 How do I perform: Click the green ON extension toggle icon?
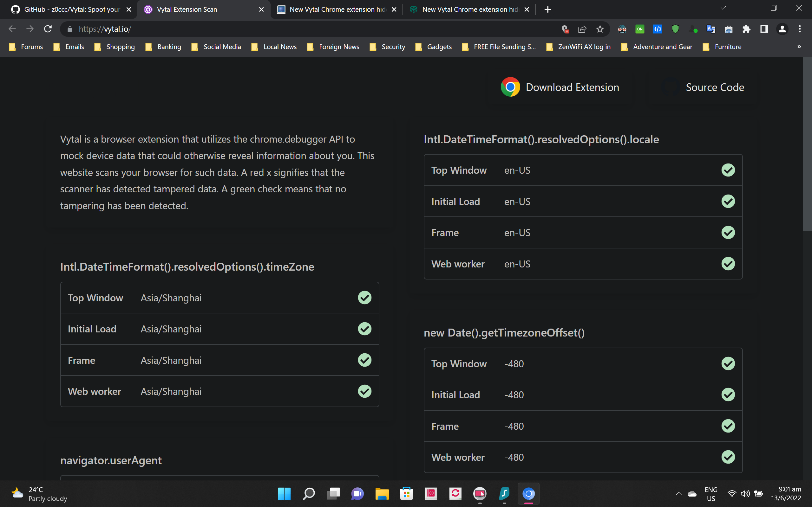click(639, 29)
